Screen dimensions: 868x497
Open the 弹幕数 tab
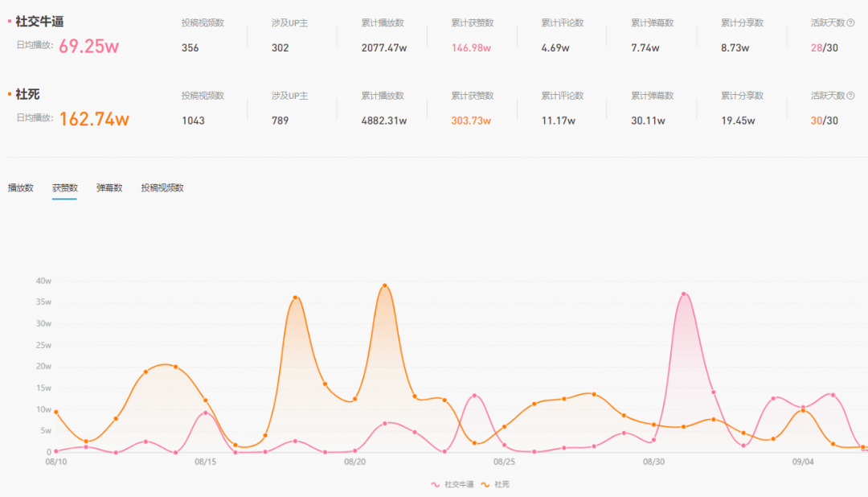click(109, 188)
